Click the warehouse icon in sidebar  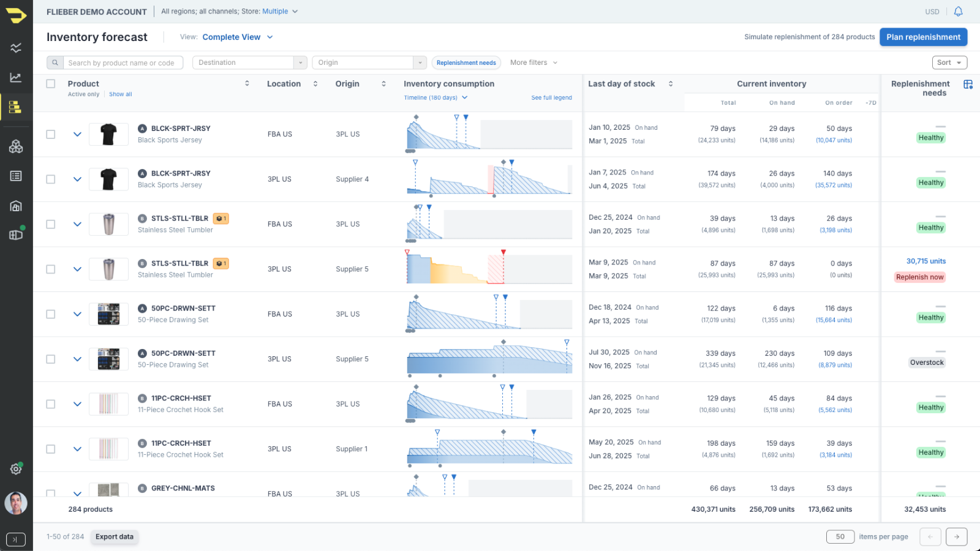pos(16,206)
